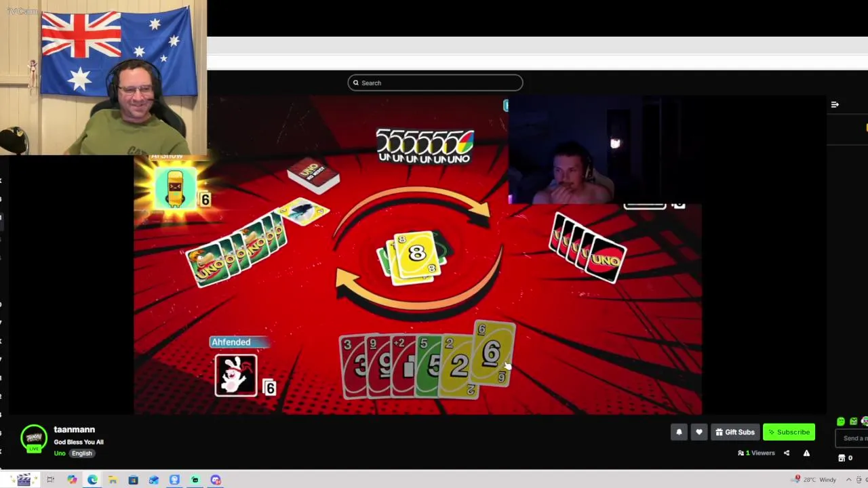
Task: Click the Gift Subs button
Action: pyautogui.click(x=734, y=432)
